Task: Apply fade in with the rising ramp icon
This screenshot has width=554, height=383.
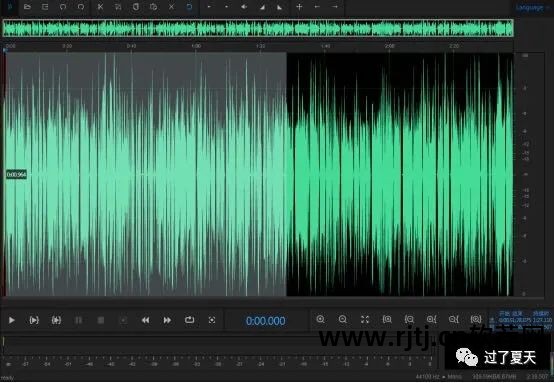Action: pos(262,7)
